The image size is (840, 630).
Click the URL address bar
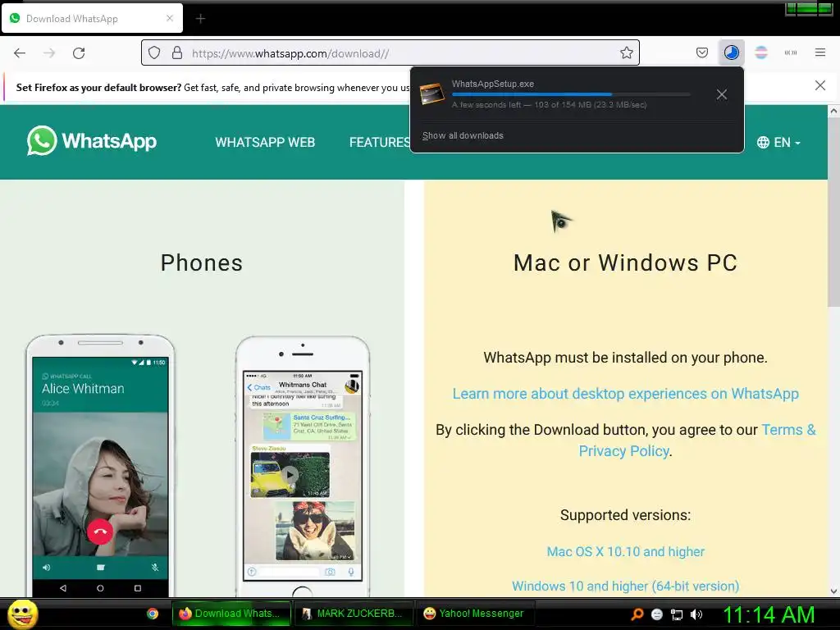390,53
